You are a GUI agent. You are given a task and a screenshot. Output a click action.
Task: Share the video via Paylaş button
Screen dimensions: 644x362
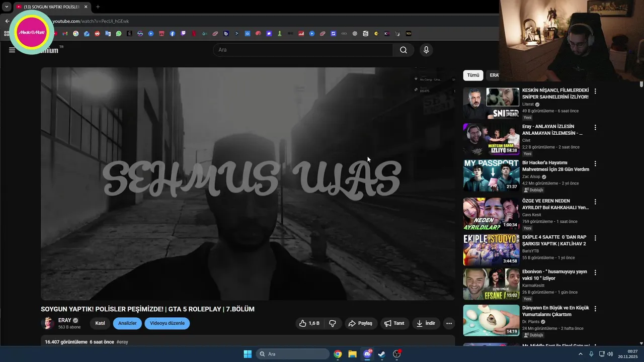click(361, 323)
